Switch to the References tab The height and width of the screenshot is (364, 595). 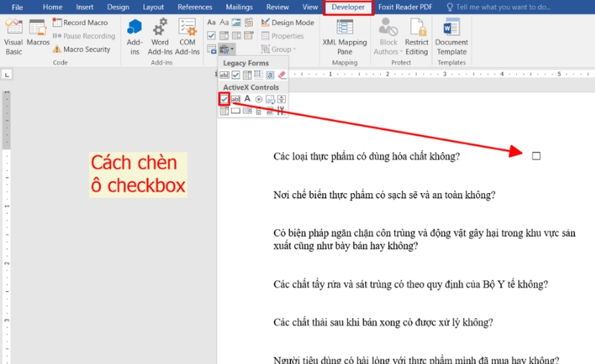[x=195, y=7]
